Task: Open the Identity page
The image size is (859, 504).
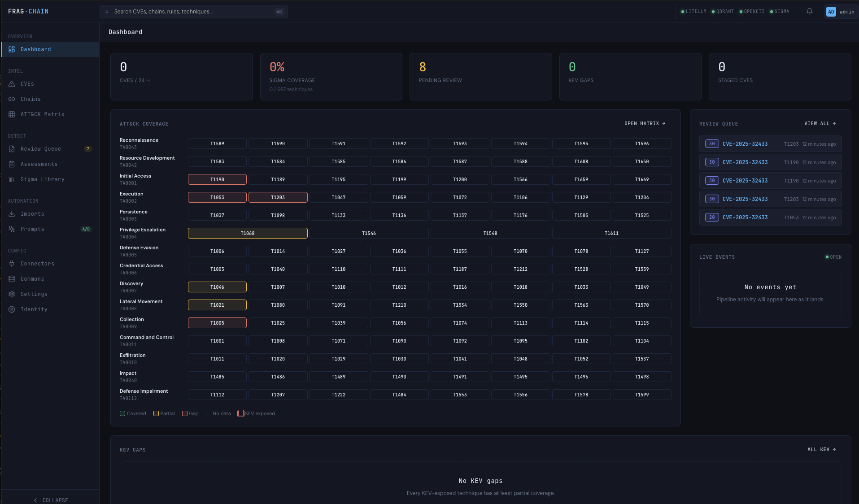Action: click(50, 309)
